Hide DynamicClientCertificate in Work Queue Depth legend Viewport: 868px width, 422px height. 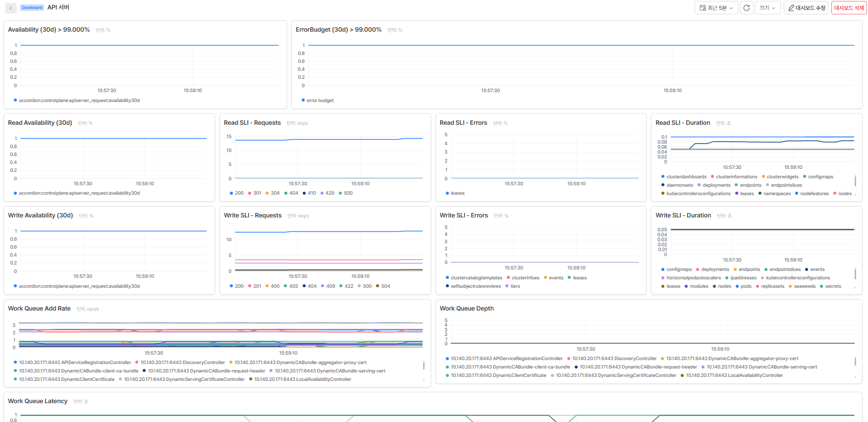pos(496,375)
